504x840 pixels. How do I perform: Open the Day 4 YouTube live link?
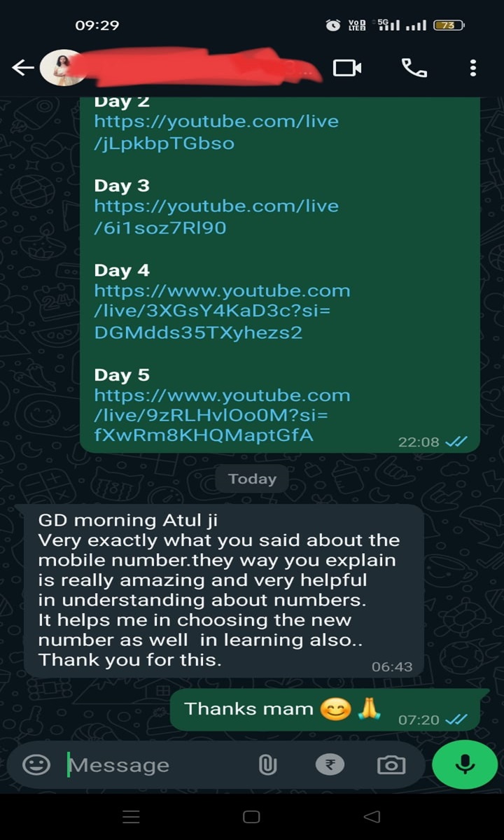222,311
